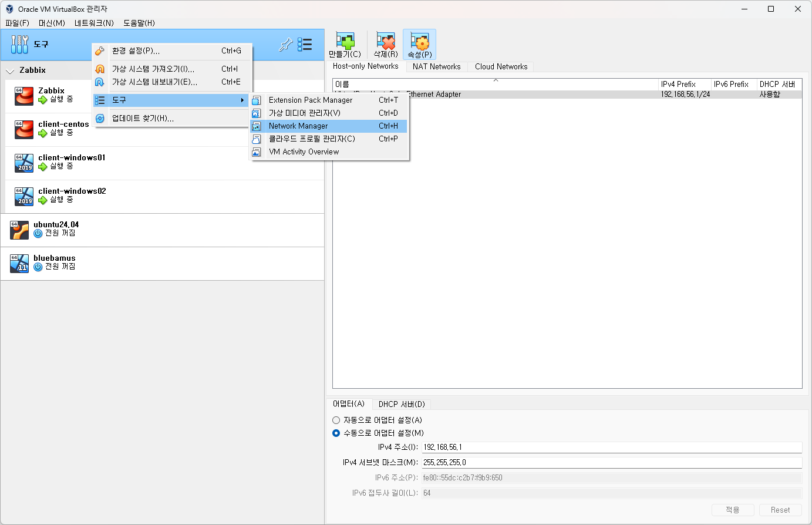Image resolution: width=812 pixels, height=525 pixels.
Task: Click the IPv6 prefix length field
Action: tap(612, 493)
